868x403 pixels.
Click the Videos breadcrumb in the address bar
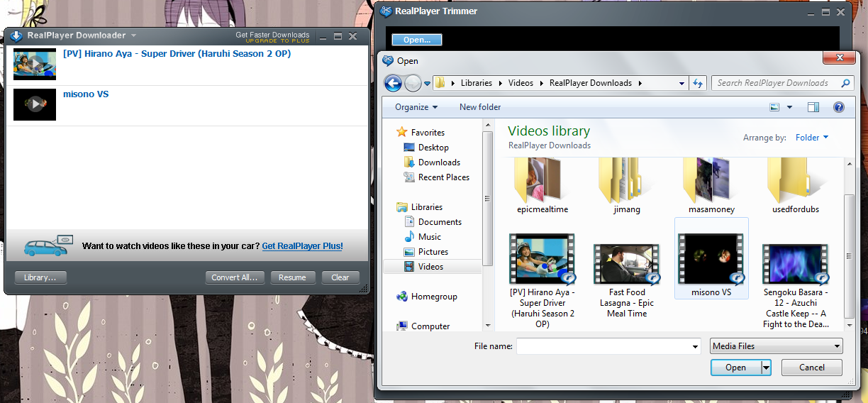click(521, 83)
